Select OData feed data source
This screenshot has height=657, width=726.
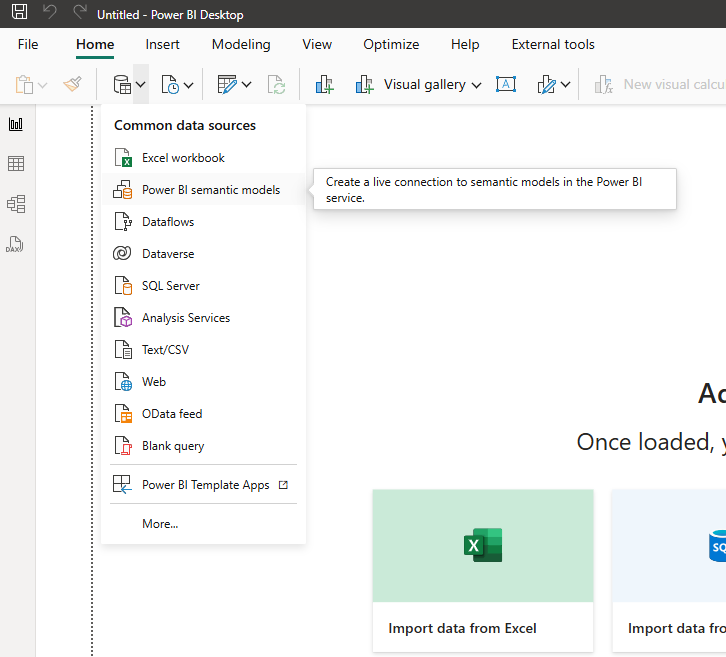coord(203,413)
